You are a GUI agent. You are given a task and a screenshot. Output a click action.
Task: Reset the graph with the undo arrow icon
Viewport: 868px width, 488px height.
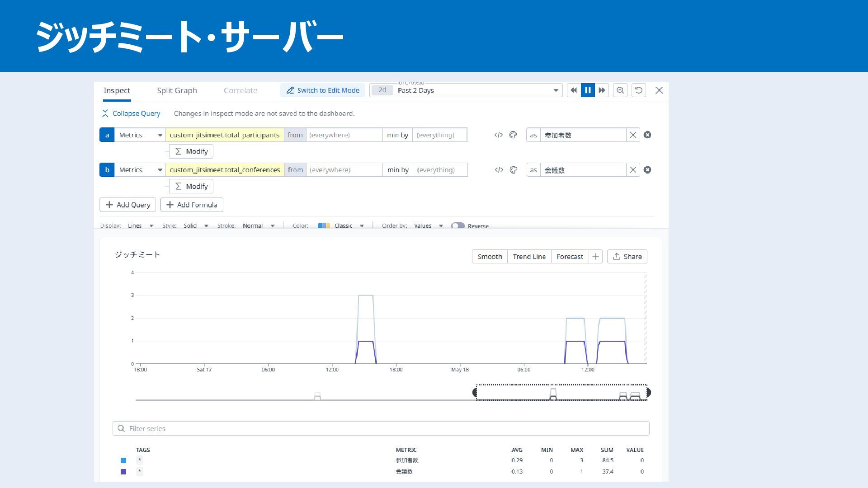639,90
